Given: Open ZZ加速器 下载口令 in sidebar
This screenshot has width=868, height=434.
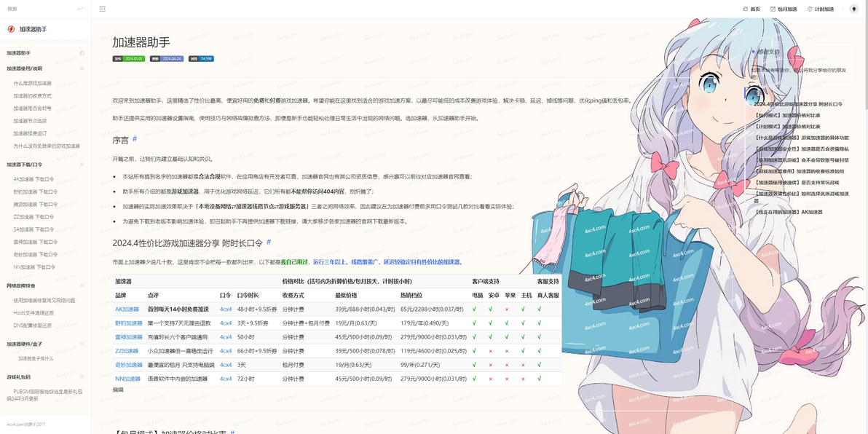Looking at the screenshot, I should click(34, 217).
